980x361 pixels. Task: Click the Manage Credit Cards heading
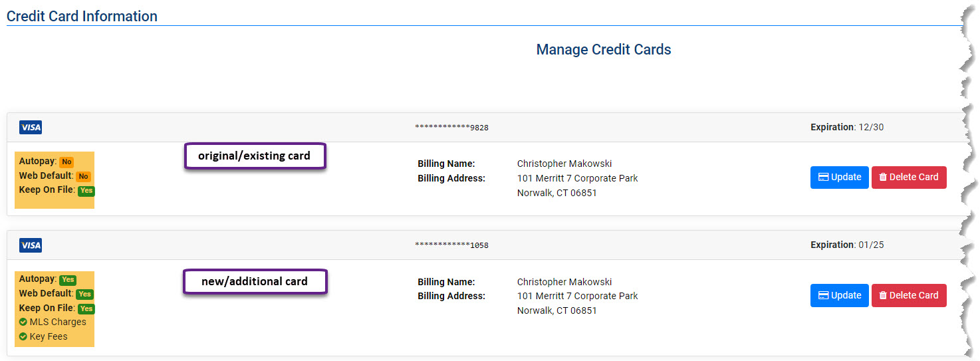(x=604, y=50)
